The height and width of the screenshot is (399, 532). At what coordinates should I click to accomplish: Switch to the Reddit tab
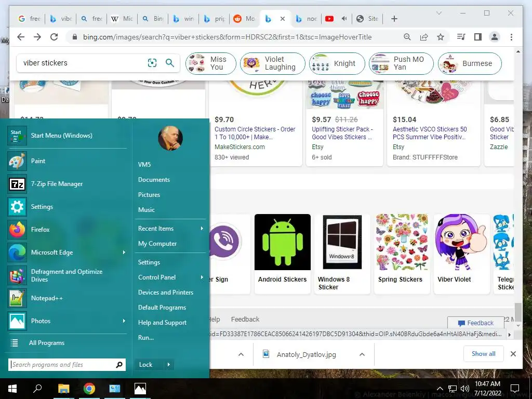(244, 19)
